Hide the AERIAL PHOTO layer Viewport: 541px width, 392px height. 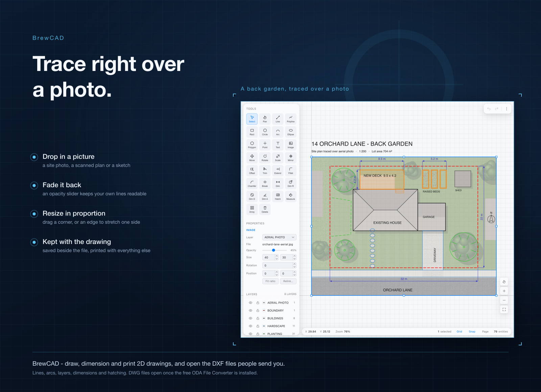point(251,303)
